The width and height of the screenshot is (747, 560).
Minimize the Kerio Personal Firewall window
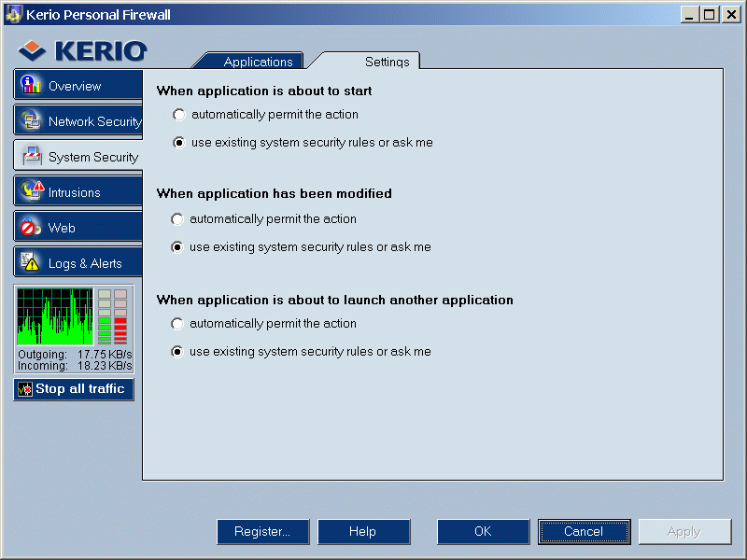[689, 15]
